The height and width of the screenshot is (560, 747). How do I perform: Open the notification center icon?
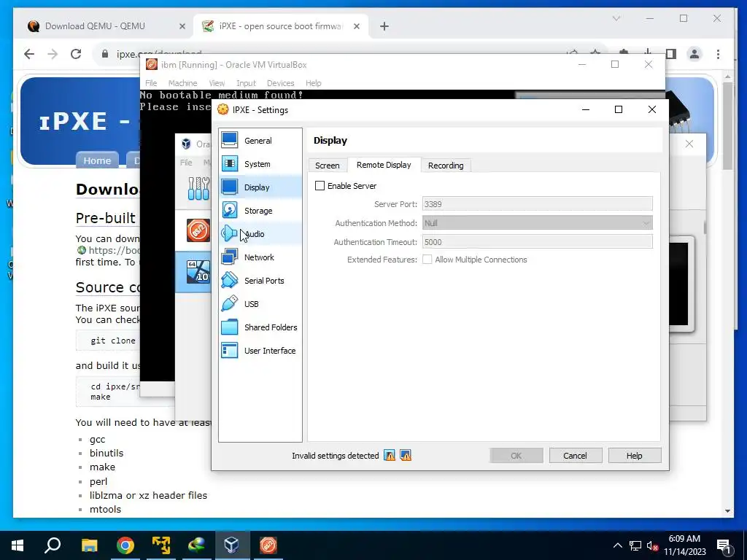click(x=724, y=545)
